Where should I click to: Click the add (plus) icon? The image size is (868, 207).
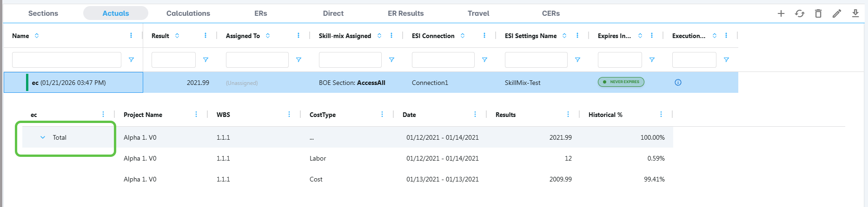tap(781, 13)
